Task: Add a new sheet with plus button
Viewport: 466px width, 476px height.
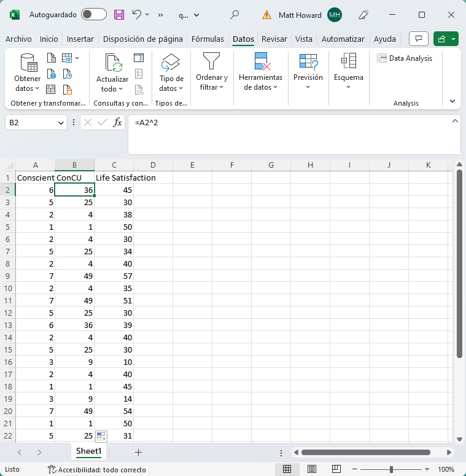Action: pyautogui.click(x=138, y=452)
